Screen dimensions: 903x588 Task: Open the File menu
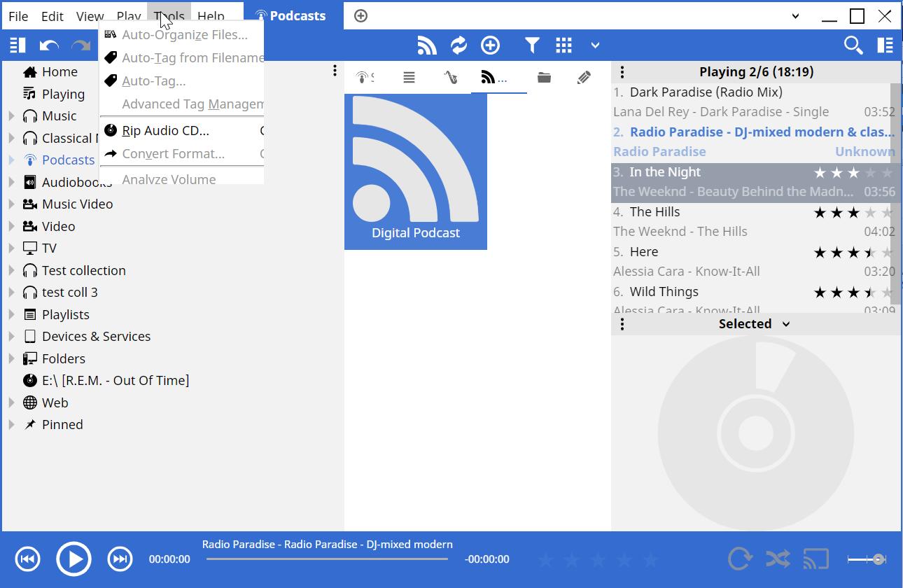18,15
